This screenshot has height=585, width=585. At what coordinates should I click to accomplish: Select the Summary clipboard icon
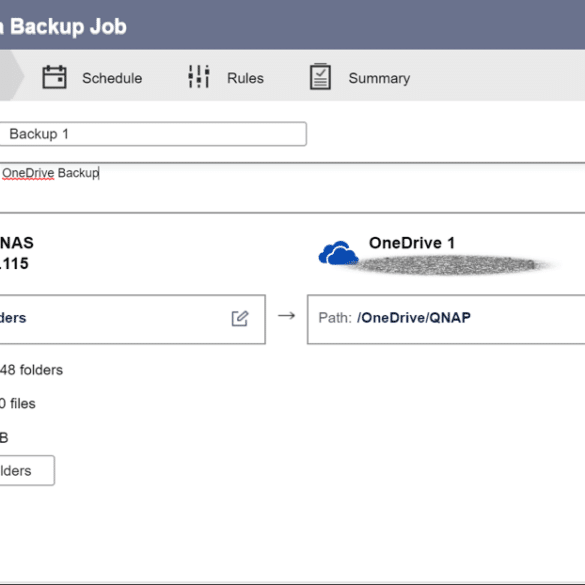320,76
